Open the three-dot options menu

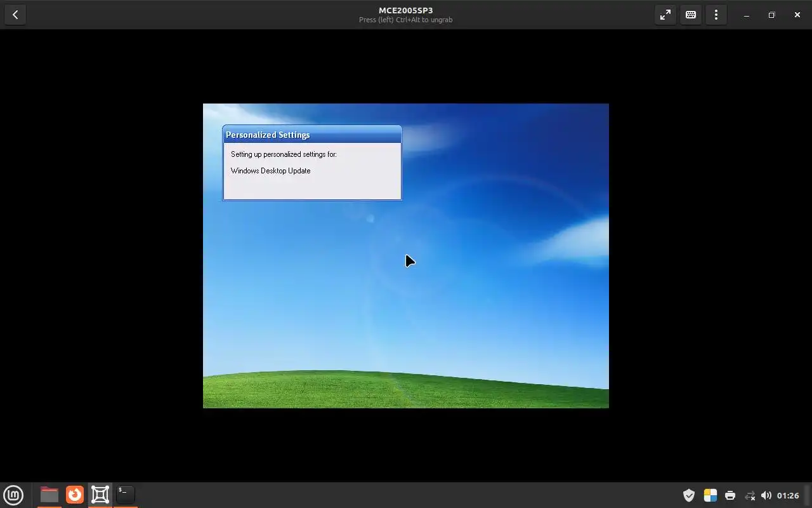point(716,15)
